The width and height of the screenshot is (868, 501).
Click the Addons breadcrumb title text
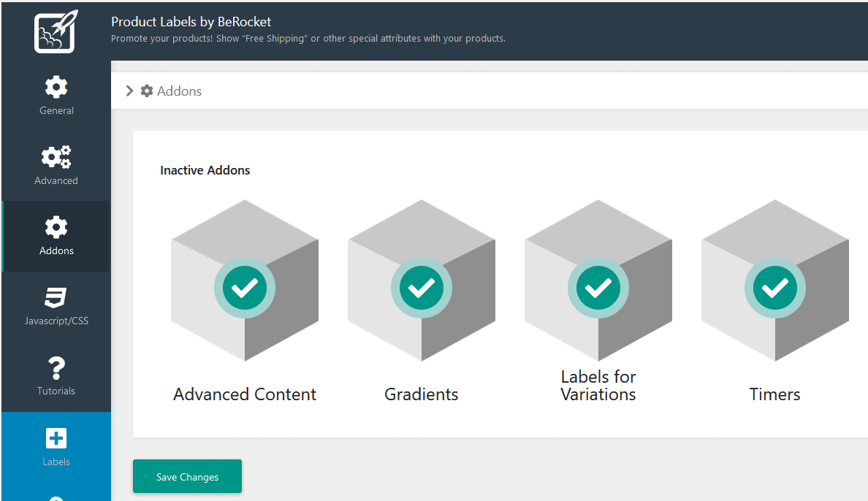tap(179, 91)
